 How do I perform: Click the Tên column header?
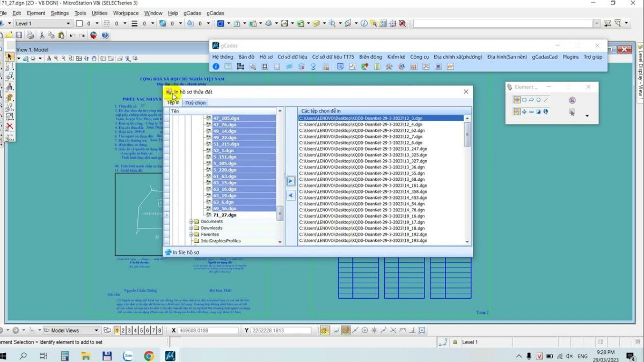[223, 111]
